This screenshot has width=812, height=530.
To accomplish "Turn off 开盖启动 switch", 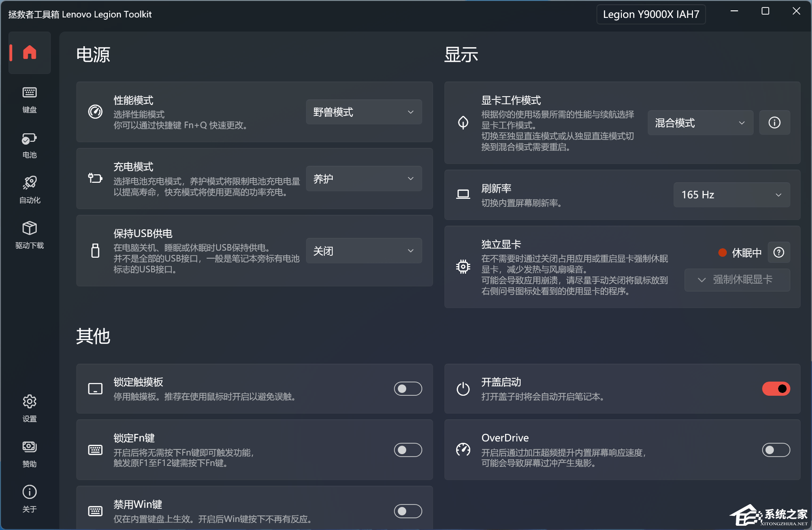I will pos(776,389).
